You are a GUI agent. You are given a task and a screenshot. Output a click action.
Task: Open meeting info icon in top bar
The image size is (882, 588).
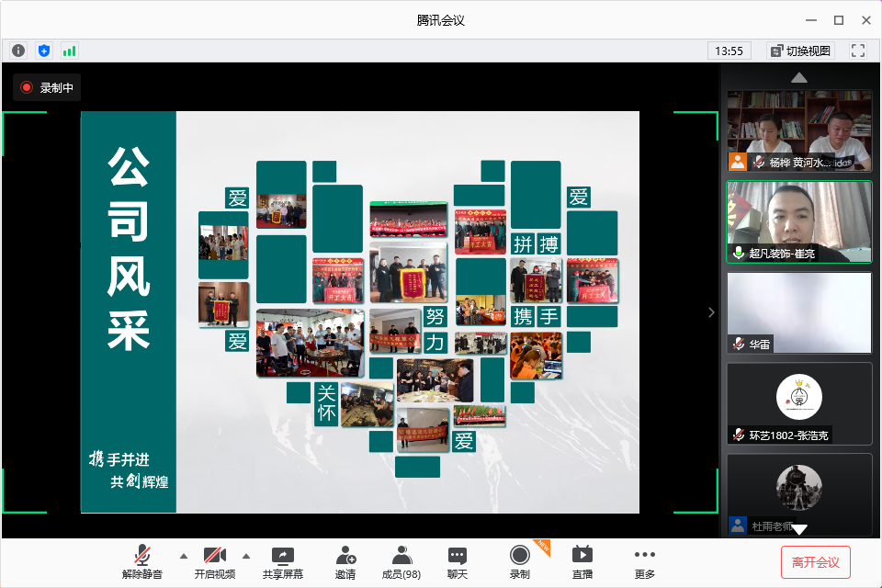18,51
